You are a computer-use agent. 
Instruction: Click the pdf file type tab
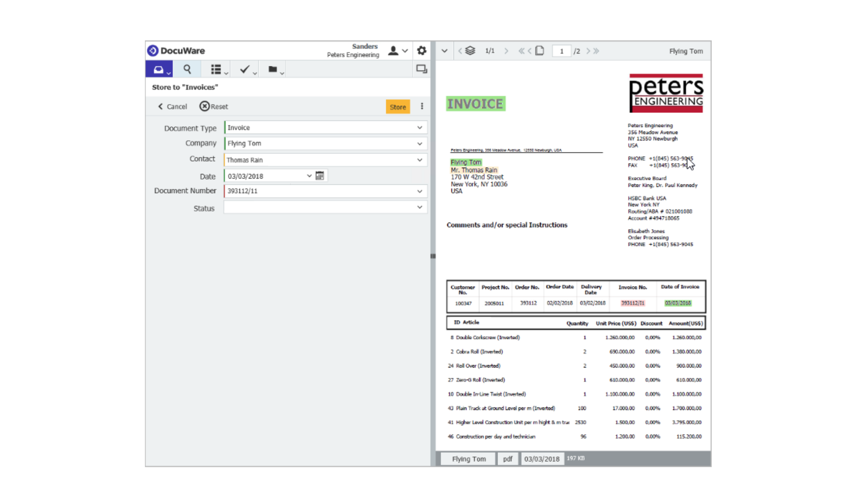click(507, 459)
